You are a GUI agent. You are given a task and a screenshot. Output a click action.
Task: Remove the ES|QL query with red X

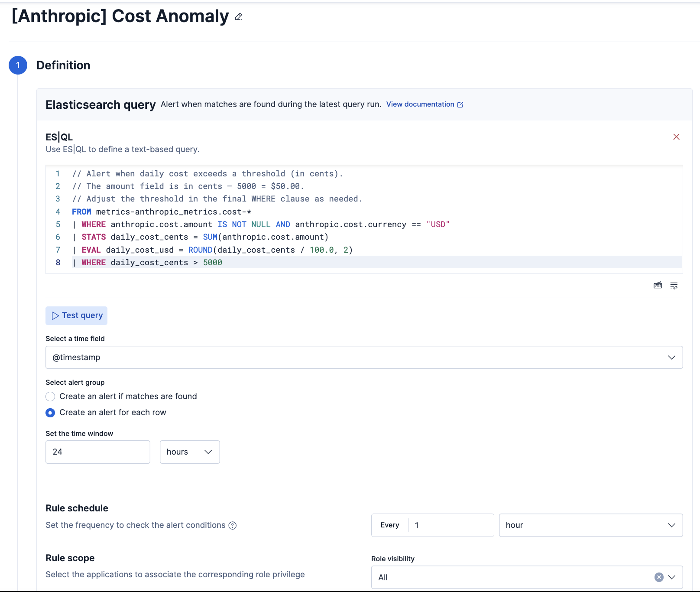pos(676,137)
